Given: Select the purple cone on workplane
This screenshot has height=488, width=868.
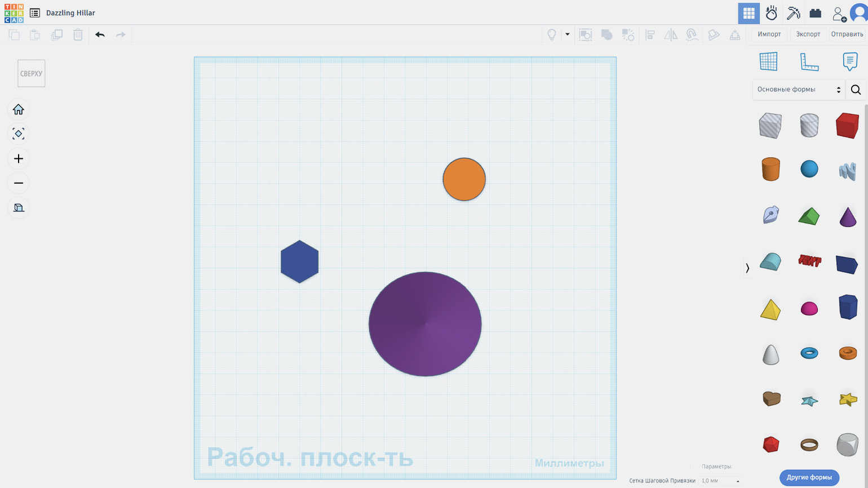Looking at the screenshot, I should point(425,324).
